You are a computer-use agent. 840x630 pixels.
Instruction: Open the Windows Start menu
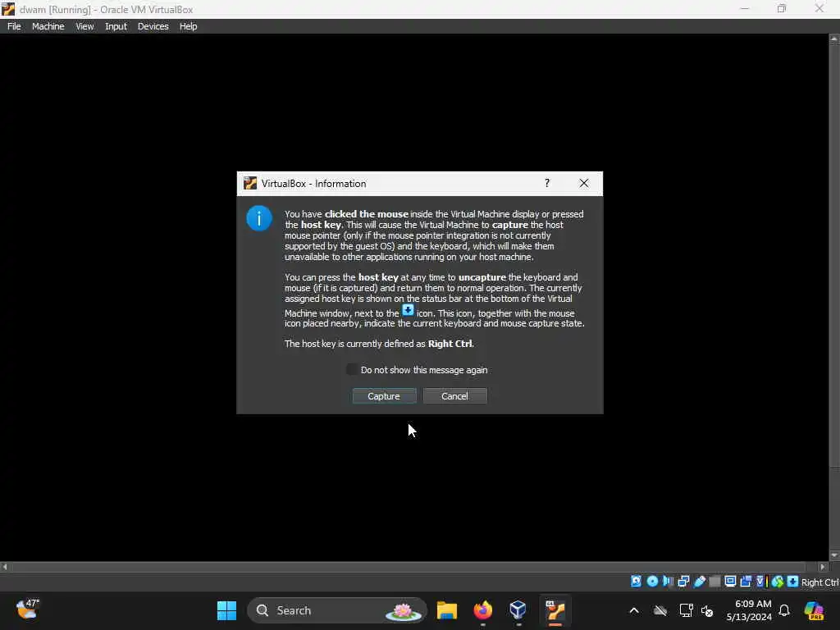click(x=226, y=610)
